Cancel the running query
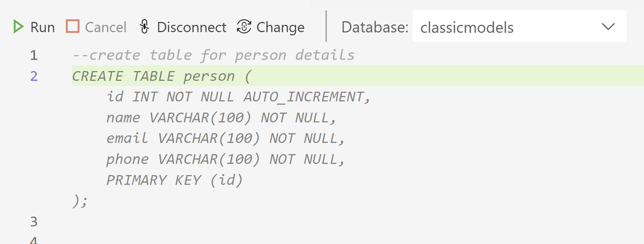 97,27
